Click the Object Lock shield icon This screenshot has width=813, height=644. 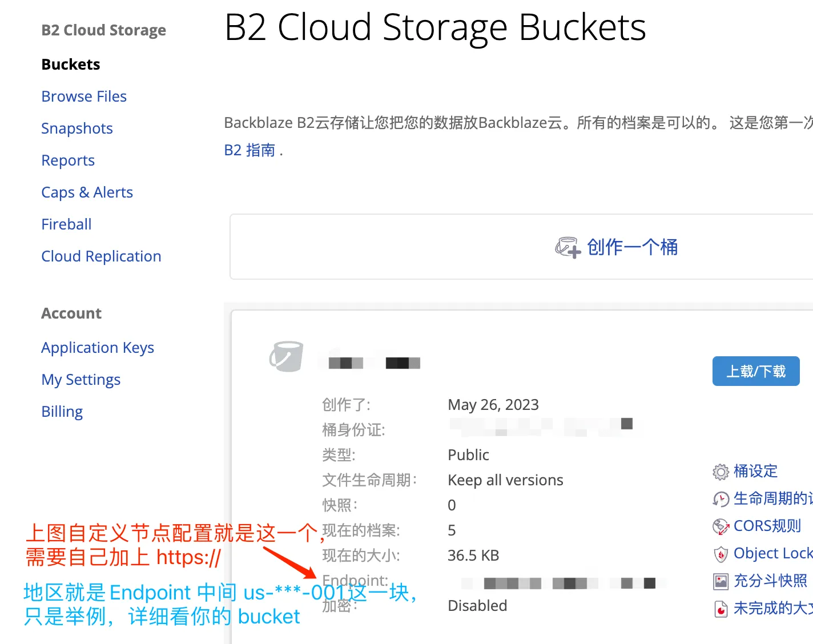(721, 554)
